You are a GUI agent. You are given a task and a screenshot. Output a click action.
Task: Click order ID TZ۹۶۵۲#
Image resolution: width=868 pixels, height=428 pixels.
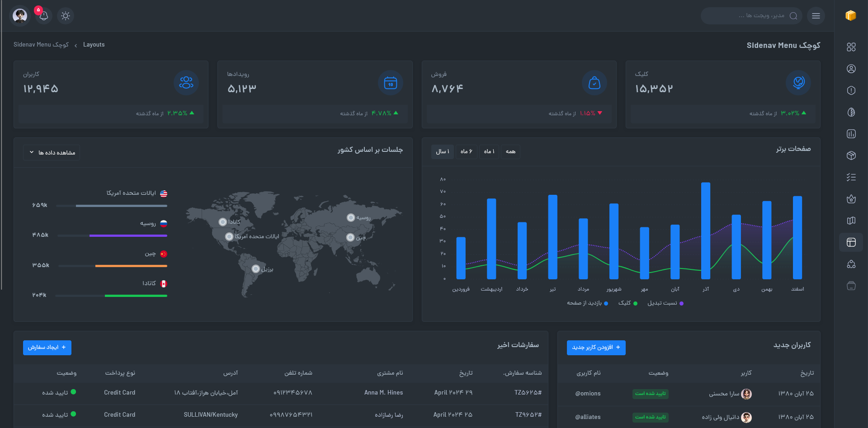pos(528,415)
